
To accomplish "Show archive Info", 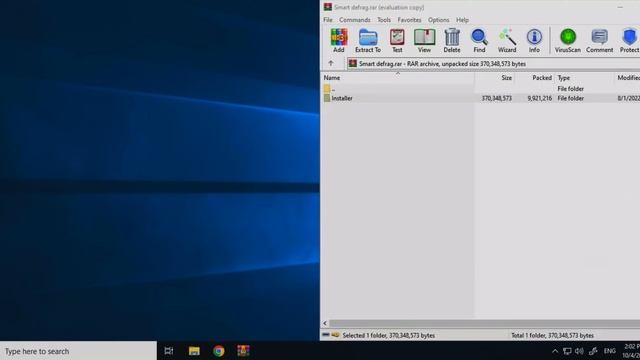I will pos(534,41).
